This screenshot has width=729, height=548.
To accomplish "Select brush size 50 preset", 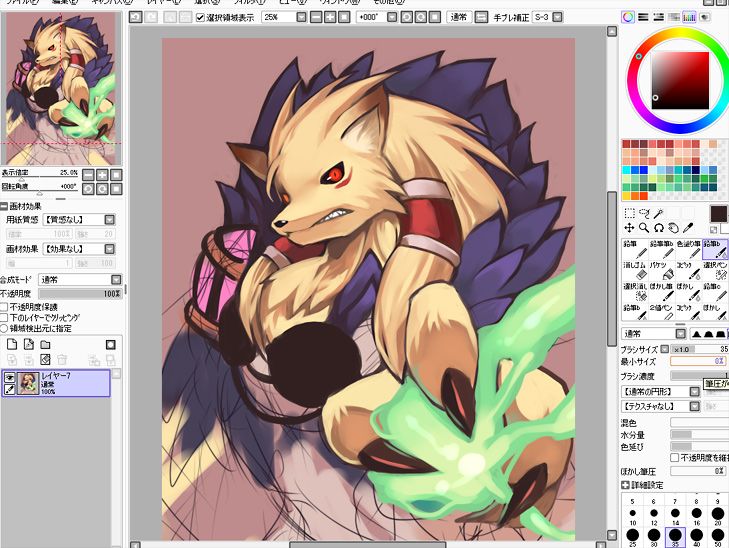I will point(718,536).
